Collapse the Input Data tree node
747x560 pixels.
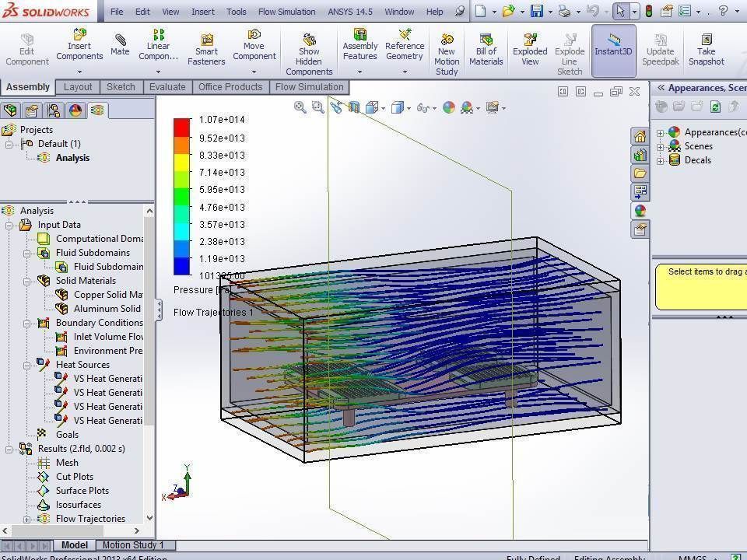point(9,226)
